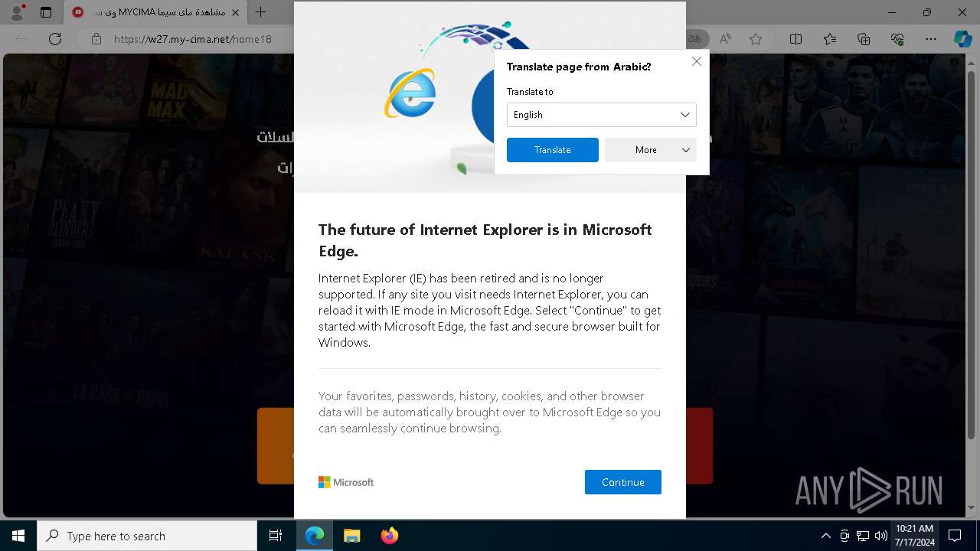Click the blue Translate button
This screenshot has width=980, height=551.
pos(553,150)
